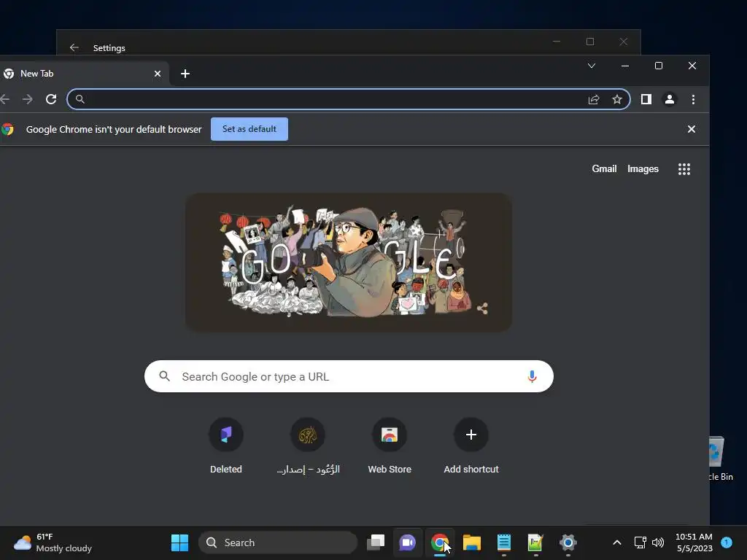The height and width of the screenshot is (560, 747).
Task: Open the Settings gear on the taskbar
Action: click(568, 542)
